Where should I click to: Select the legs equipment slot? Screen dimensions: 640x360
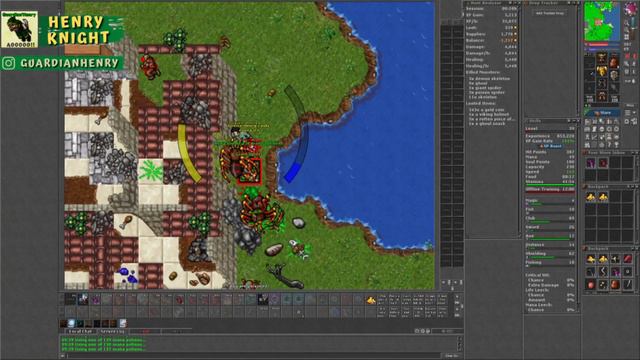coord(602,84)
